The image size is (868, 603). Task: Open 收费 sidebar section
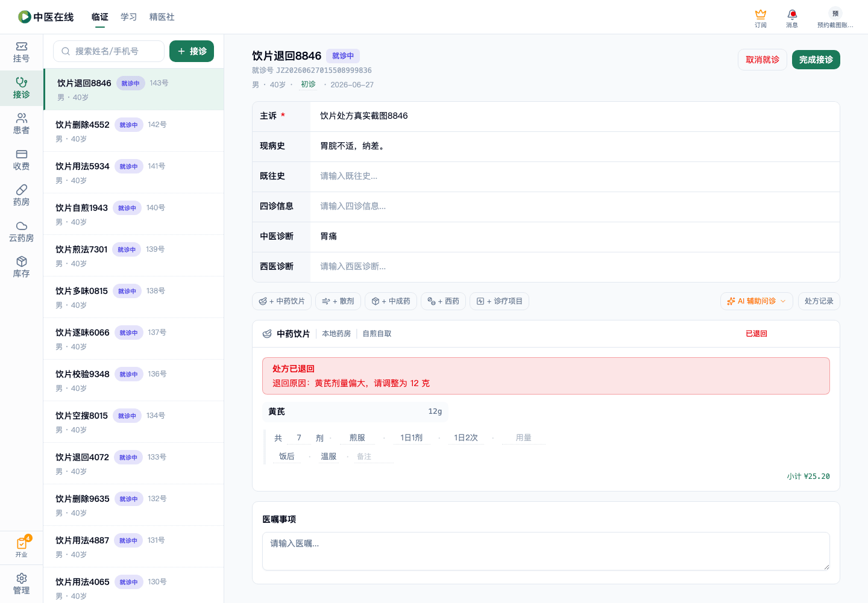click(22, 160)
